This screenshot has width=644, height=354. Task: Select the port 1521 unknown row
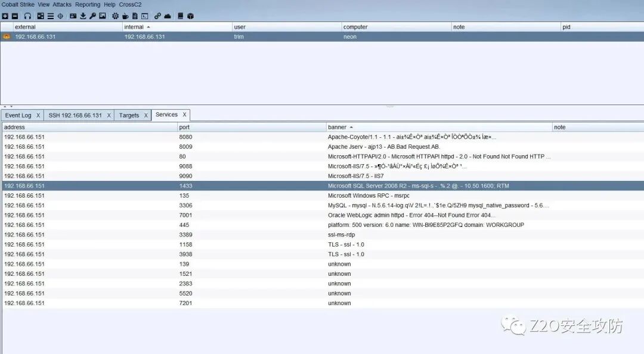tap(323, 274)
